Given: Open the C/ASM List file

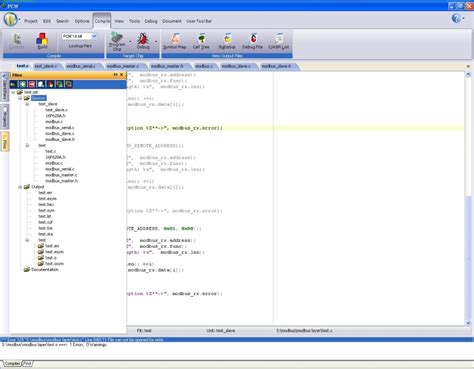Looking at the screenshot, I should click(279, 41).
